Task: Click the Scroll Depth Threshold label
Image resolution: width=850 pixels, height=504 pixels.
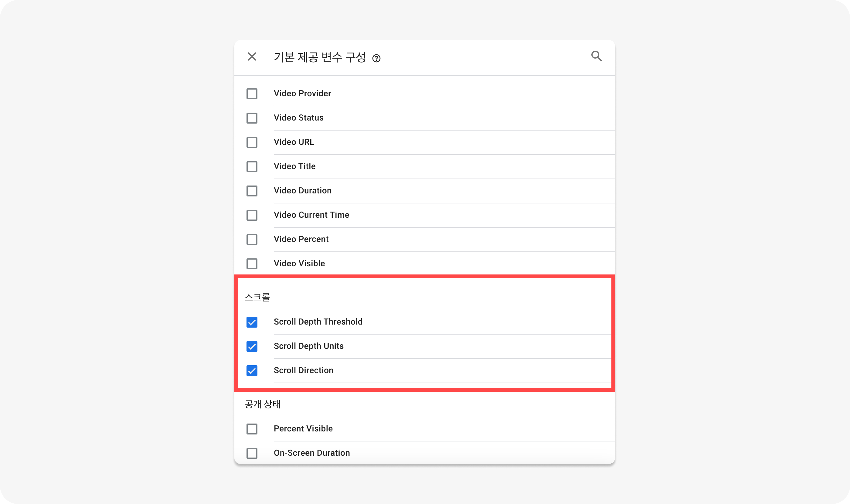Action: (318, 322)
